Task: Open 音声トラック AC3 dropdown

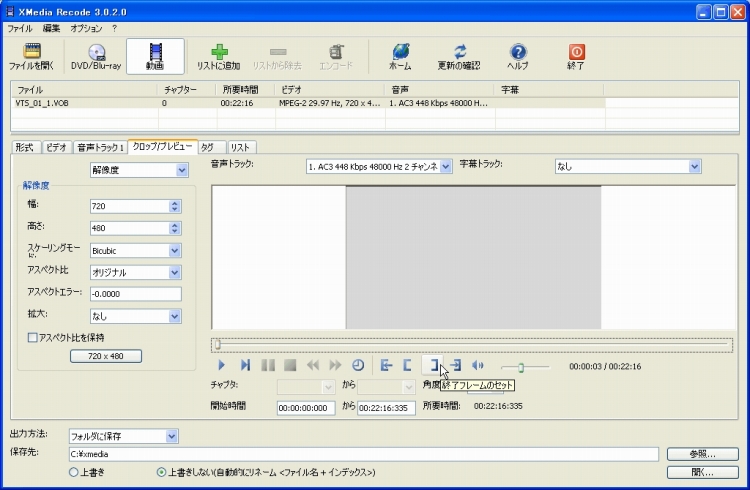Action: tap(379, 167)
